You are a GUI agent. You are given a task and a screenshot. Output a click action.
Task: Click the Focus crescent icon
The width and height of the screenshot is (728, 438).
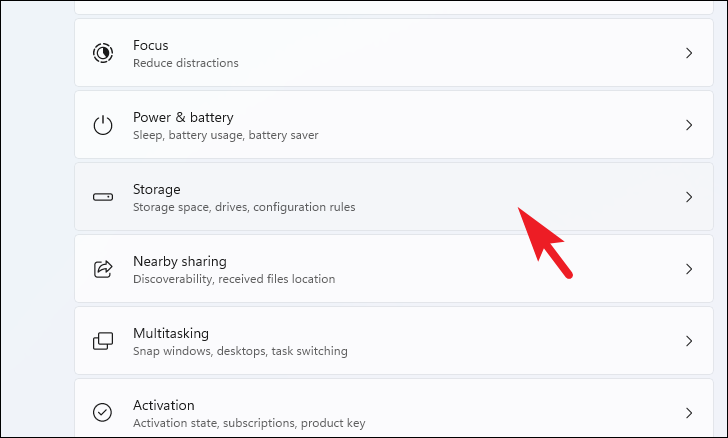[x=103, y=53]
